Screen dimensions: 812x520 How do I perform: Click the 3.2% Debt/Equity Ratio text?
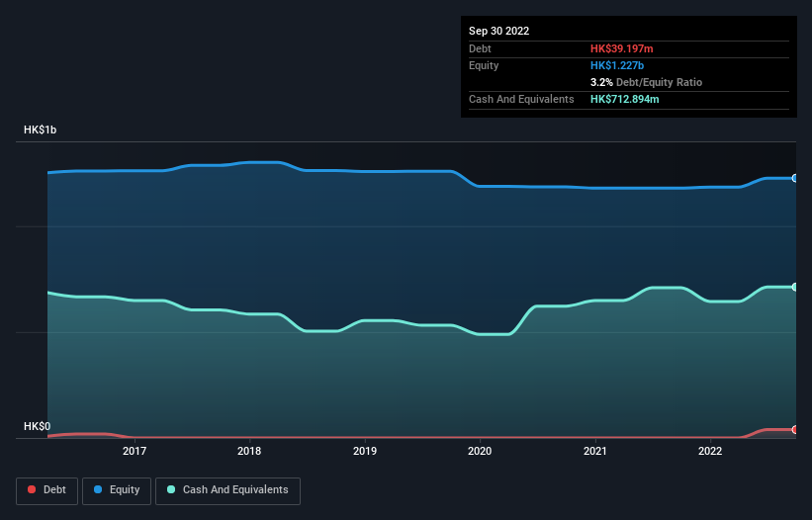click(x=646, y=82)
